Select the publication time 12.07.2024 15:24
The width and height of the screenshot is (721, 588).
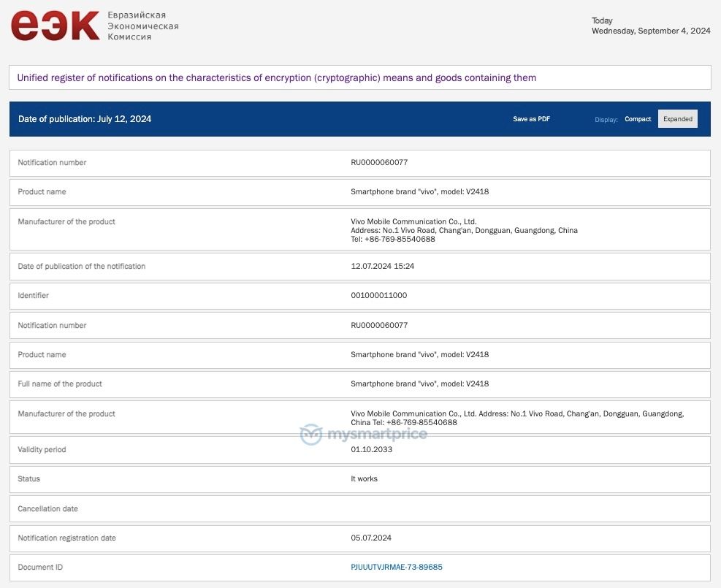(x=382, y=266)
